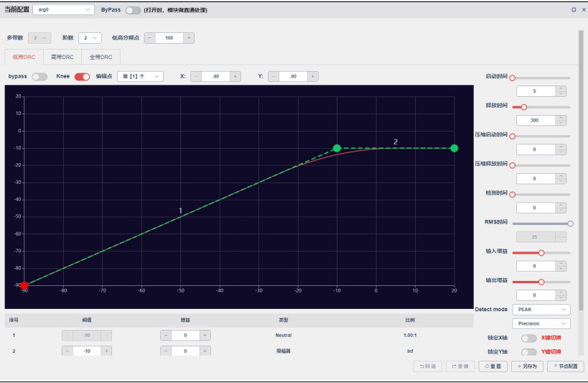Click the output gain value field
Viewport: 588px width, 383px height.
(x=536, y=295)
